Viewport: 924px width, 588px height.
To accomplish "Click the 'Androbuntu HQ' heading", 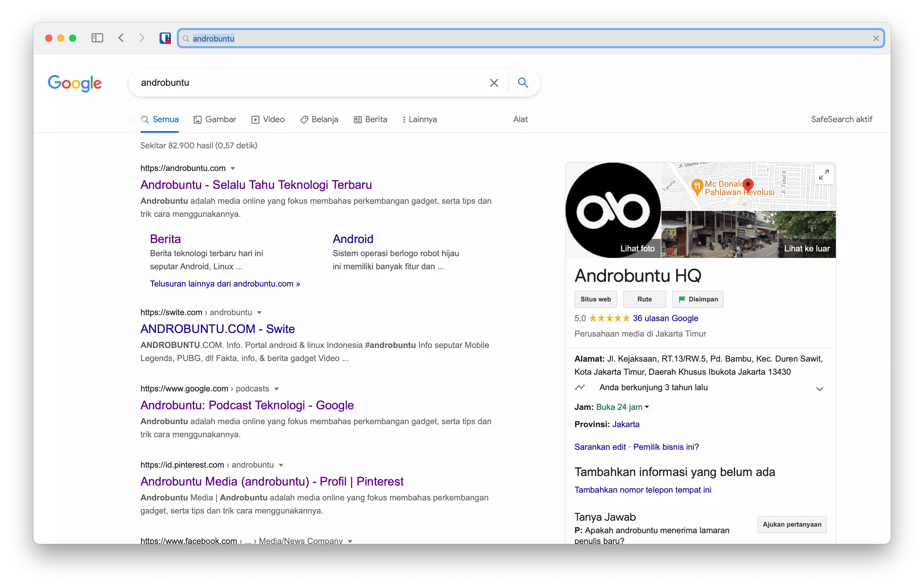I will [637, 275].
